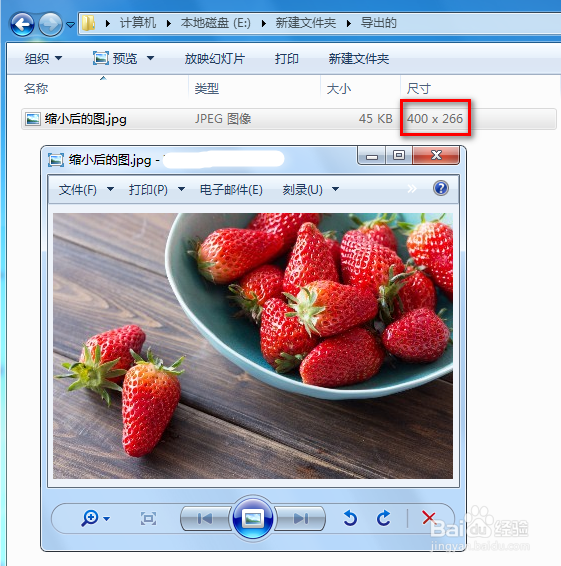Click 放映幻灯片 in Explorer toolbar

[x=215, y=58]
